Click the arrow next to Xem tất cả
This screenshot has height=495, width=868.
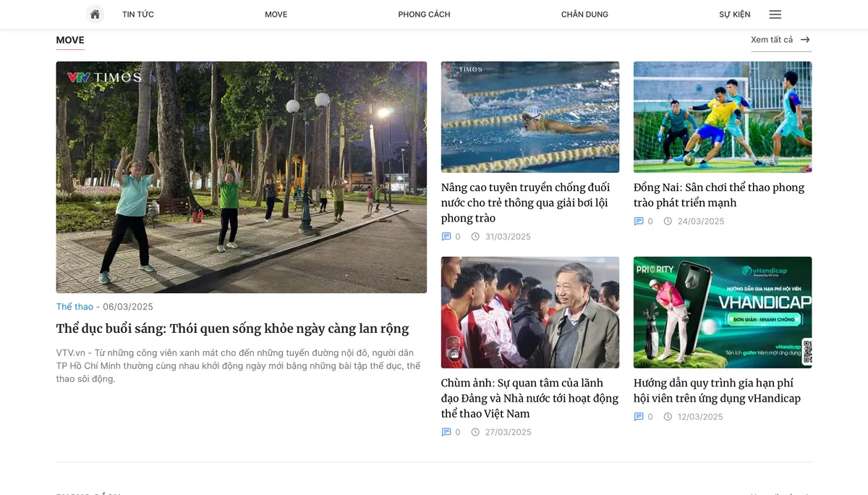point(805,40)
